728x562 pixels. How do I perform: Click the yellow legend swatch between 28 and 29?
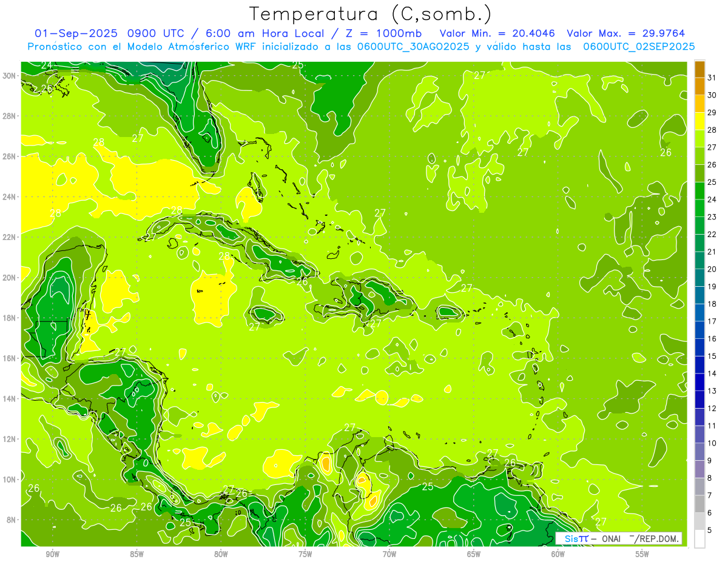tap(699, 121)
